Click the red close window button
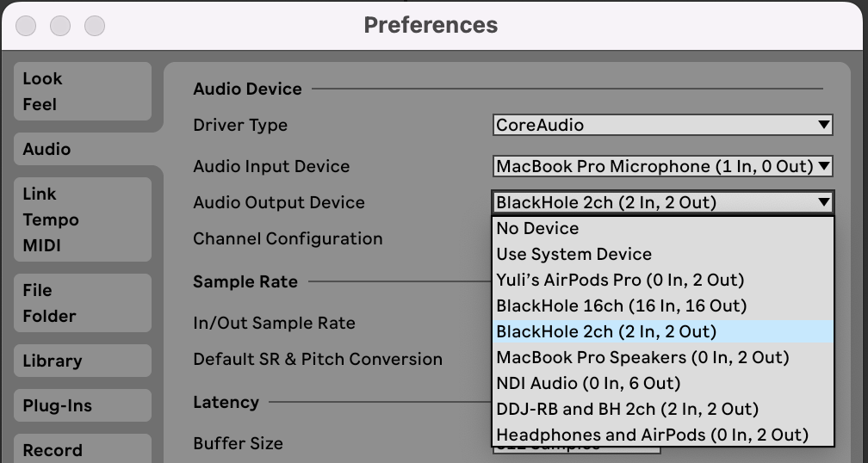 26,26
